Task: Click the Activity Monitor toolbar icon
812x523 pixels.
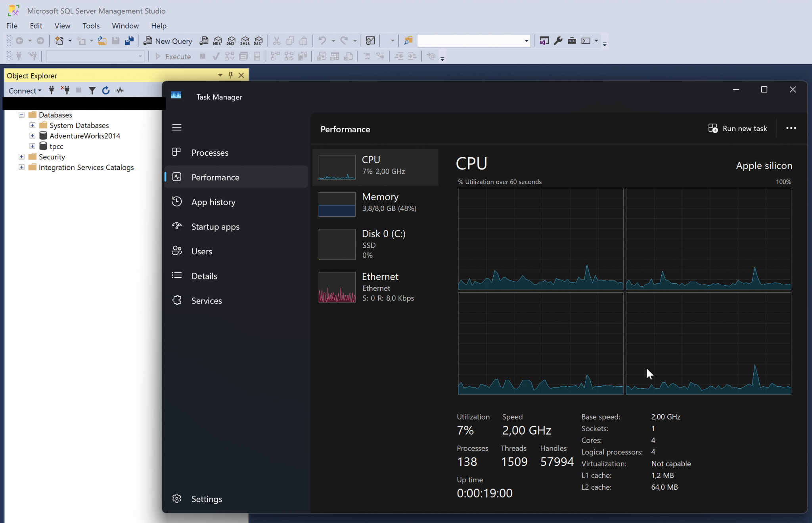Action: pos(370,41)
